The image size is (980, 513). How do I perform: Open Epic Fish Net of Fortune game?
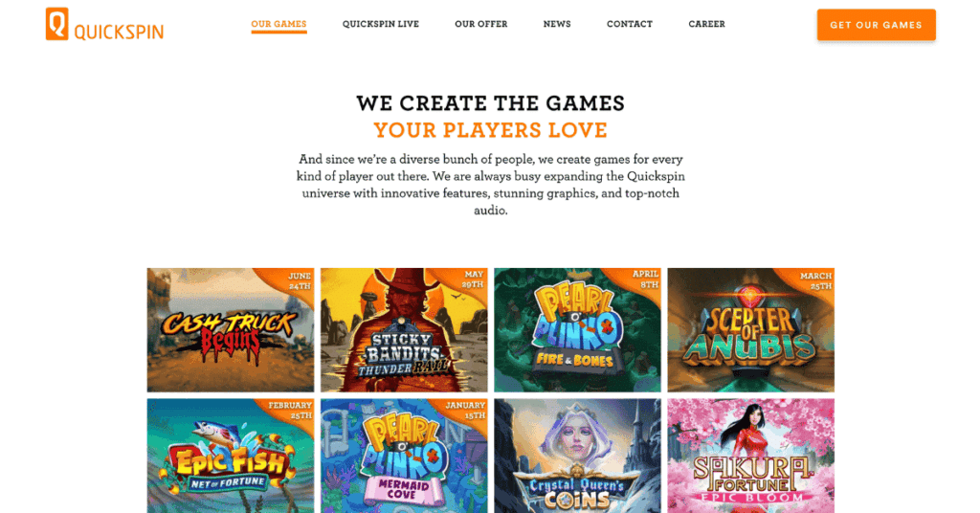pos(231,457)
